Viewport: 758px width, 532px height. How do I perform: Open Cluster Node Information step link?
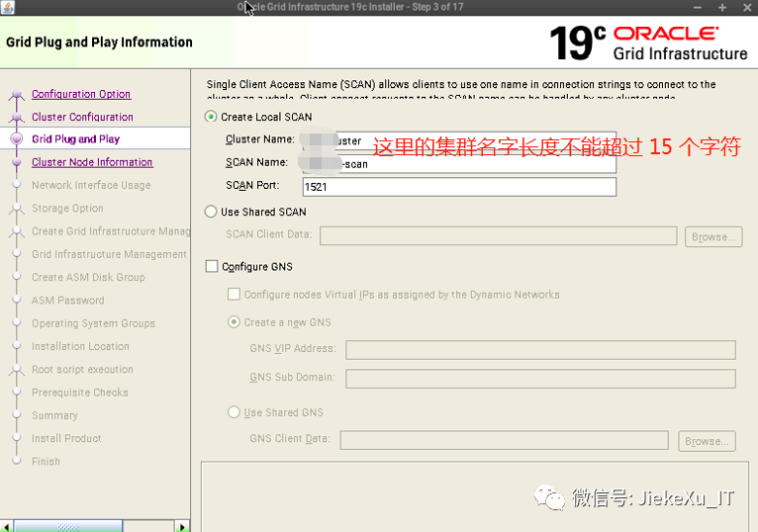tap(92, 162)
